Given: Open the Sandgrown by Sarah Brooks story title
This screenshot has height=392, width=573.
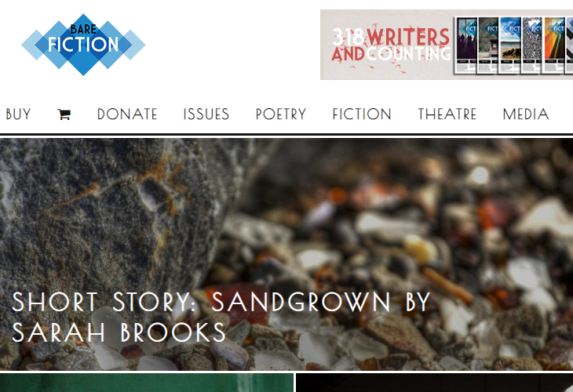Looking at the screenshot, I should 221,317.
